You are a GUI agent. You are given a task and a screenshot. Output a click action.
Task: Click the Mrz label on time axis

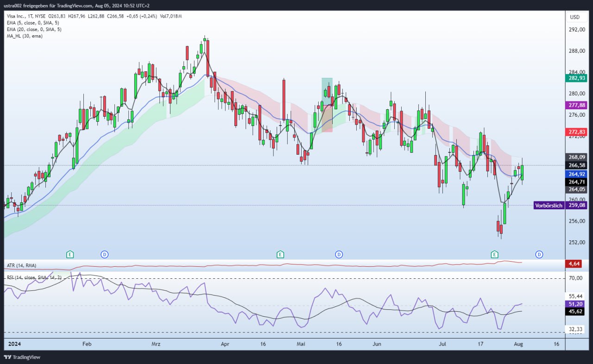point(156,344)
